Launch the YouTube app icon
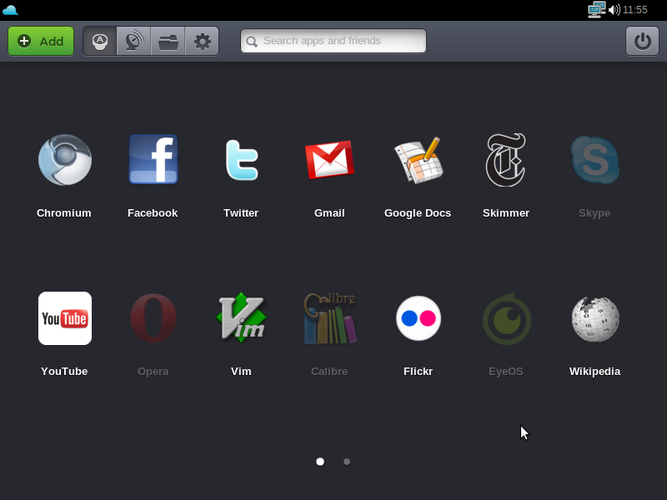This screenshot has width=667, height=500. (x=65, y=318)
